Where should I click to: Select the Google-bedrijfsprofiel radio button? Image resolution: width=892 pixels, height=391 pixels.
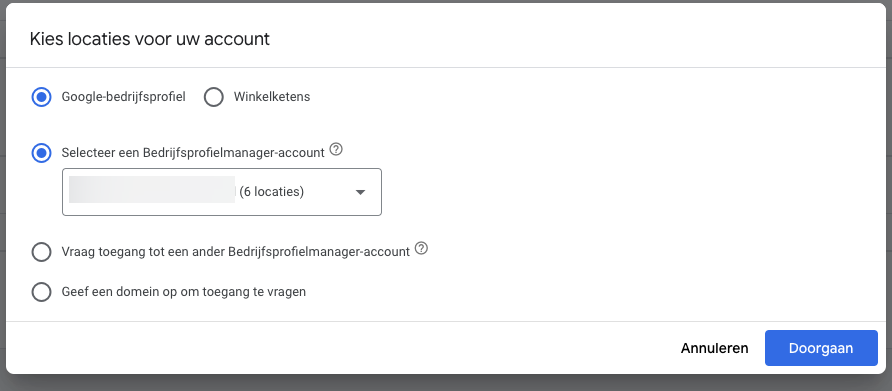(42, 97)
